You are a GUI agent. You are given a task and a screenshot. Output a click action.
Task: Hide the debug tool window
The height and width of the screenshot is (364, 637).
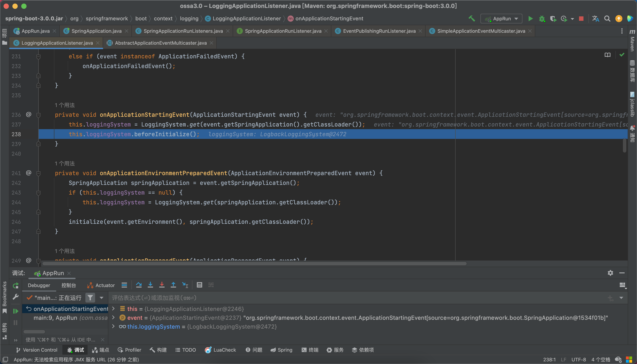click(x=622, y=273)
